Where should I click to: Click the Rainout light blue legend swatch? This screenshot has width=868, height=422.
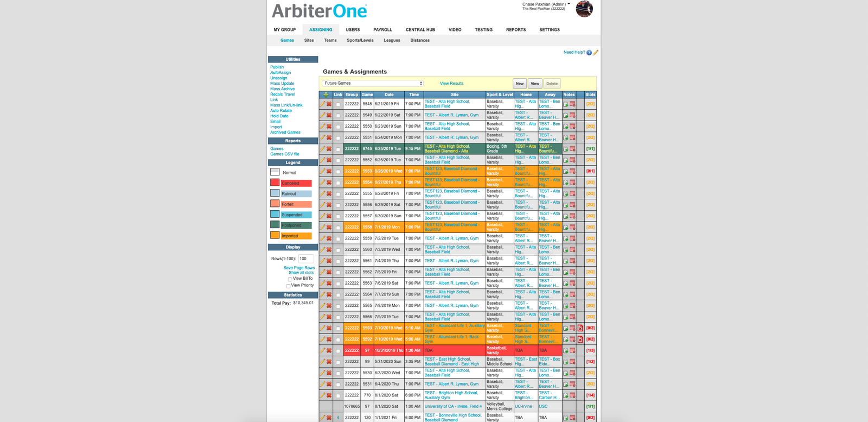pyautogui.click(x=275, y=193)
